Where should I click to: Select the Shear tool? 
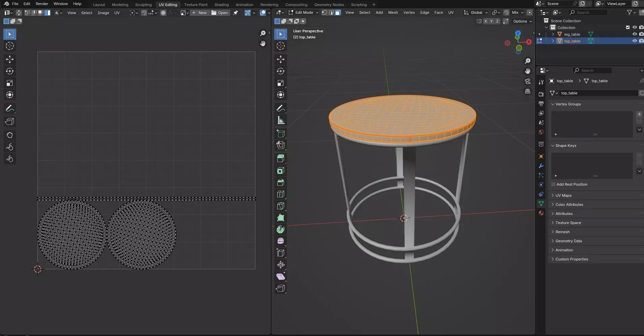tap(281, 277)
